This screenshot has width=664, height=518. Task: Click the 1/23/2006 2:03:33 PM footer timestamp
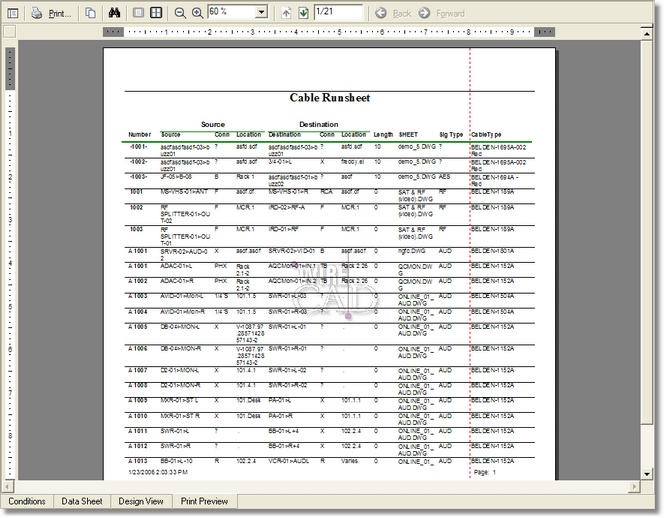tap(158, 472)
